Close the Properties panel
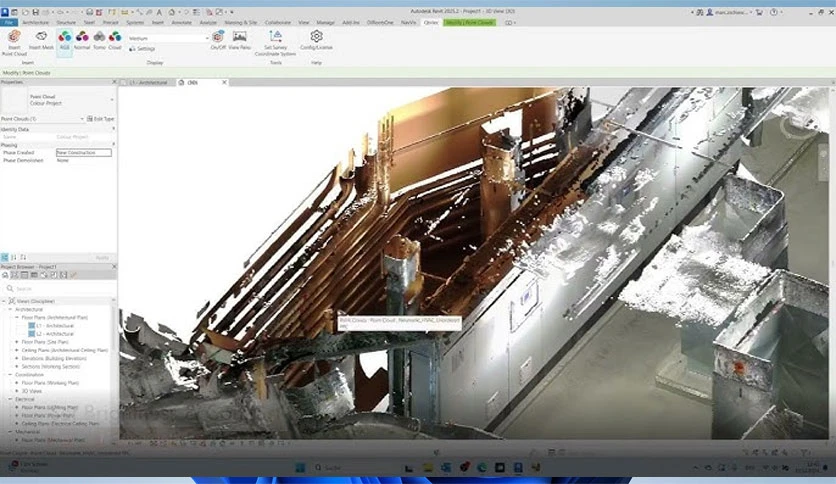The image size is (836, 484). pyautogui.click(x=114, y=82)
